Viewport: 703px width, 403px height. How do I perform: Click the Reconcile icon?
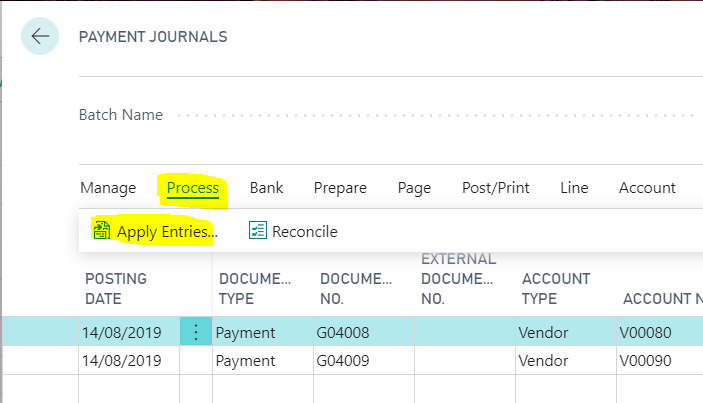pyautogui.click(x=258, y=231)
